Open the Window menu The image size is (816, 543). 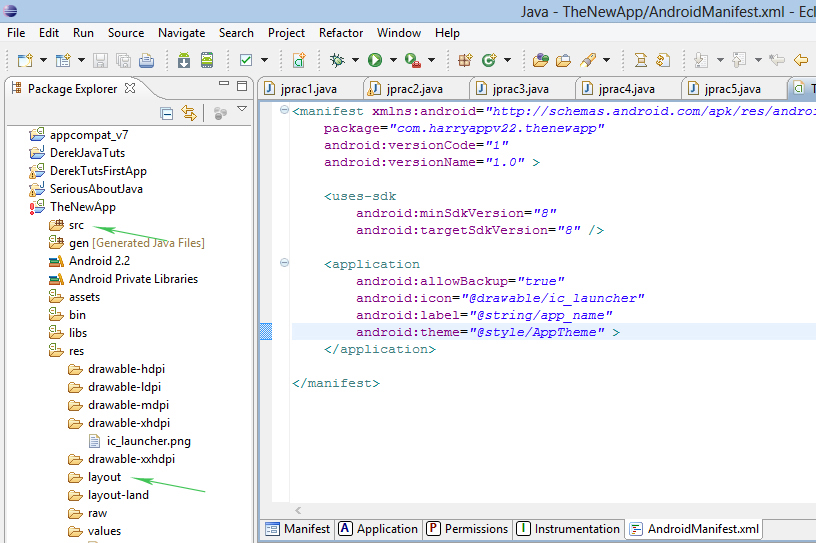[399, 33]
